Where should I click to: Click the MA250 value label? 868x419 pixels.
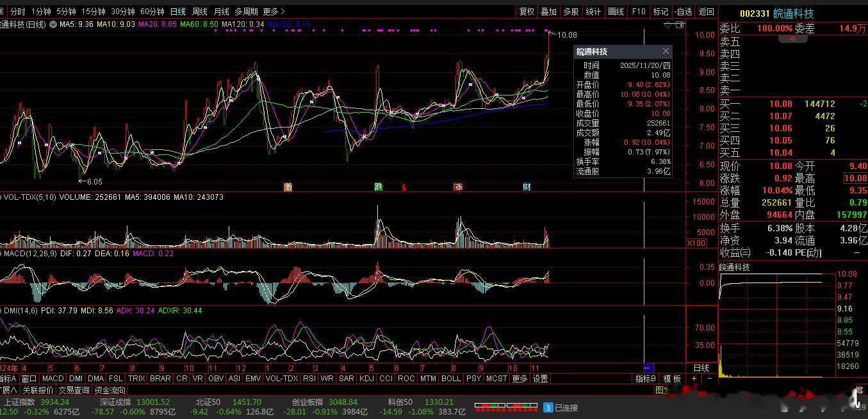point(289,24)
